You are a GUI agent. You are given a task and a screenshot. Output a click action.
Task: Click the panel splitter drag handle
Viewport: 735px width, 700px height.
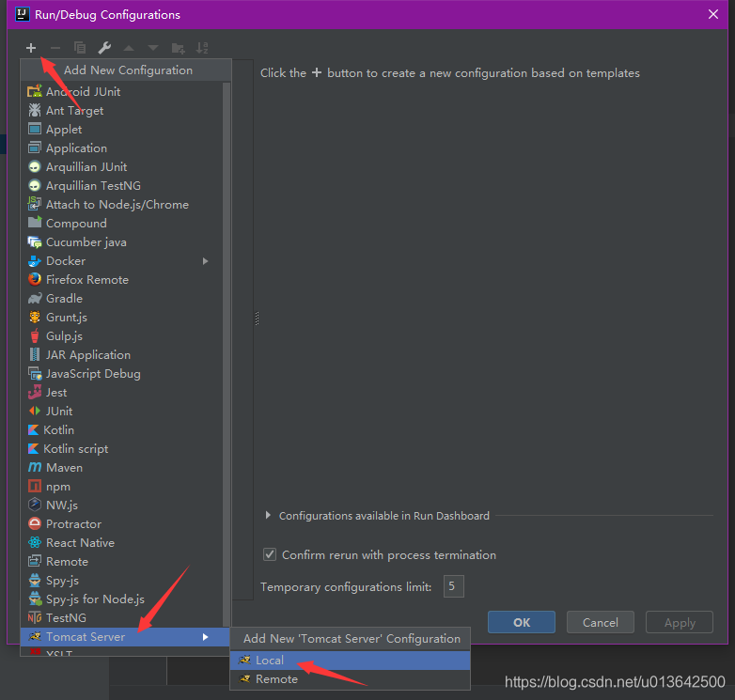257,319
